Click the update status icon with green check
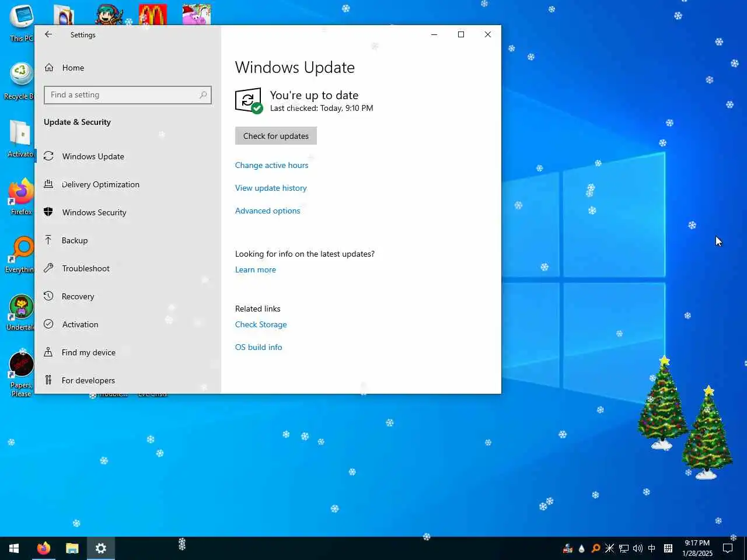 tap(249, 101)
